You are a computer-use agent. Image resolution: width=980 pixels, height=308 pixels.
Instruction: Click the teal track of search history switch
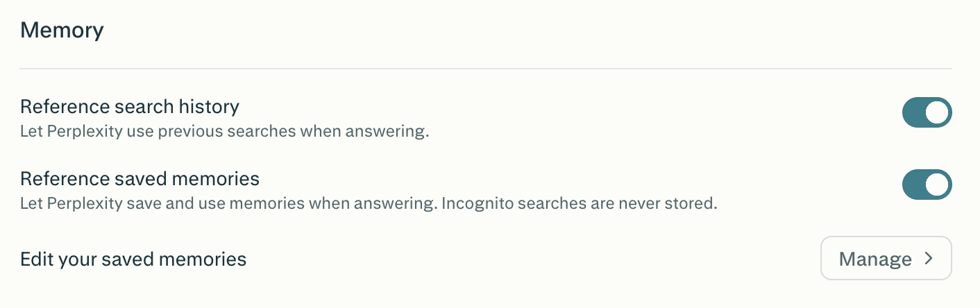click(913, 112)
